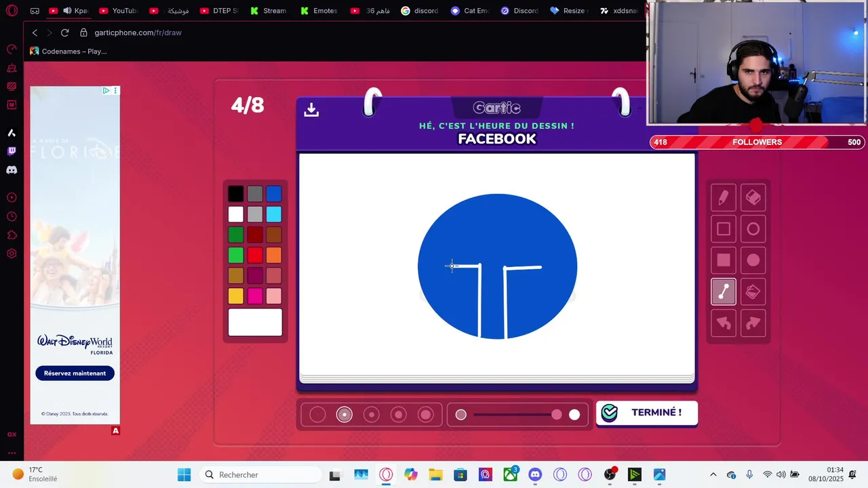Click the Rechercher taskbar search box

click(262, 474)
